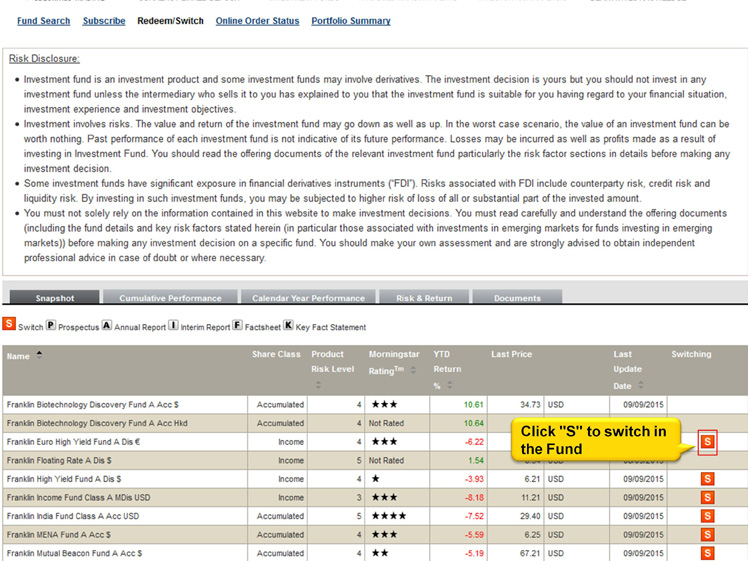Sort by Last Update Date arrow
Image resolution: width=748 pixels, height=561 pixels.
coord(641,385)
